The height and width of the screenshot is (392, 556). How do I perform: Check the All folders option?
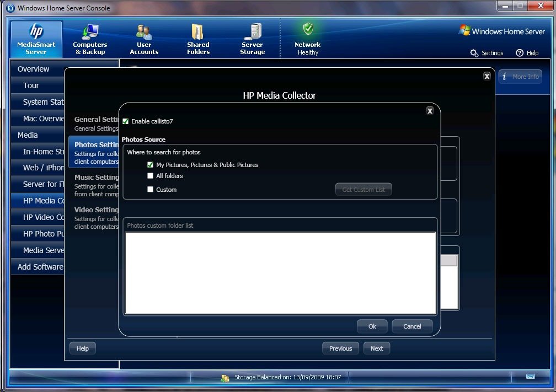coord(151,176)
